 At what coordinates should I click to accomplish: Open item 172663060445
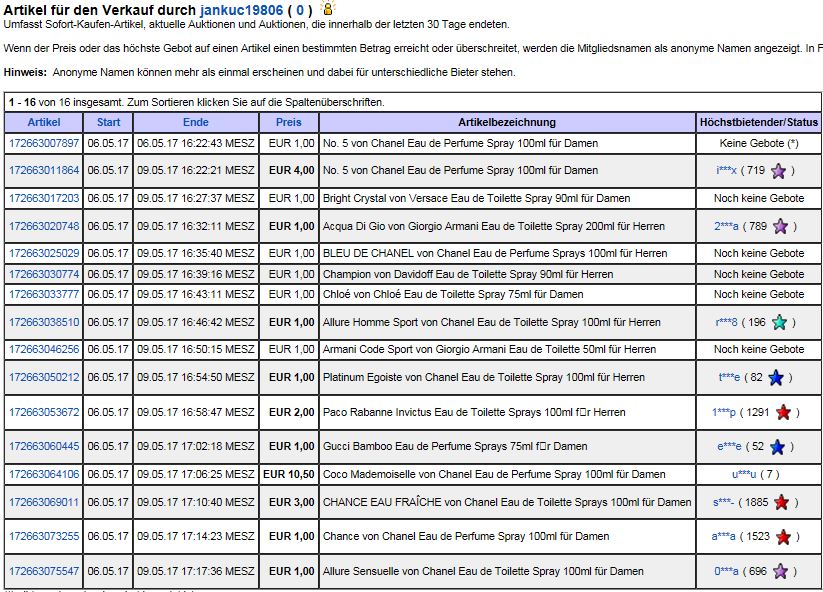[44, 446]
